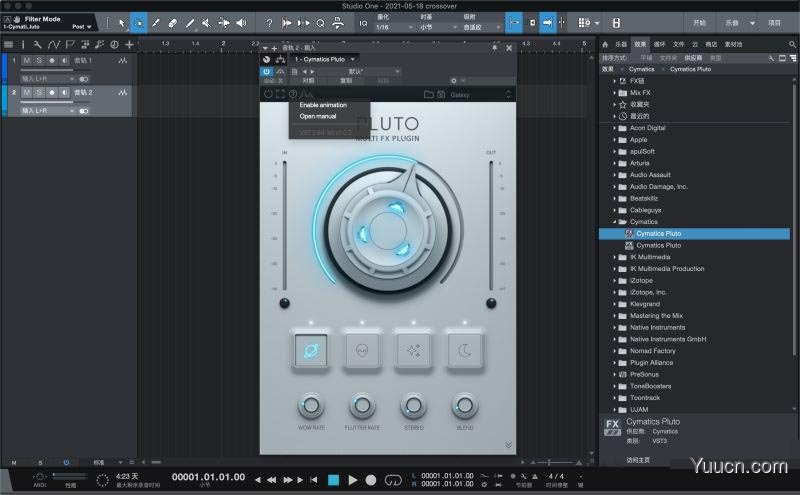Image resolution: width=800 pixels, height=495 pixels.
Task: Open the track inspector i icon
Action: 23,45
